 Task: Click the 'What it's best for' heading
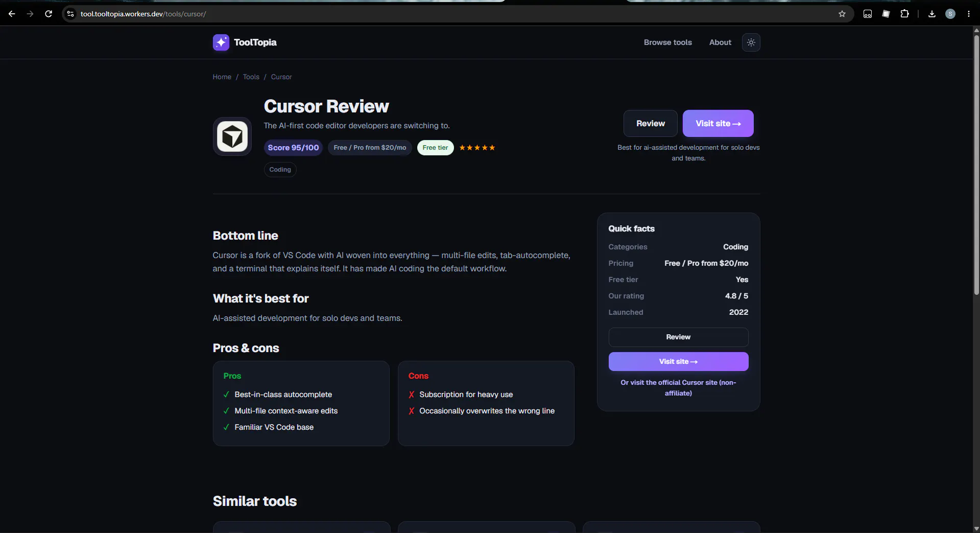pos(261,298)
